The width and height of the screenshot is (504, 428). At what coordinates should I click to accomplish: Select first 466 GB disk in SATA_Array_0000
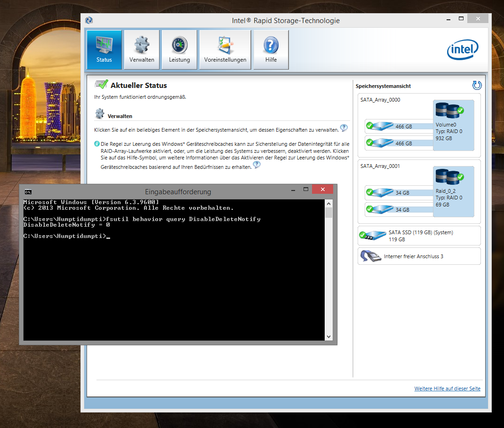[x=399, y=126]
